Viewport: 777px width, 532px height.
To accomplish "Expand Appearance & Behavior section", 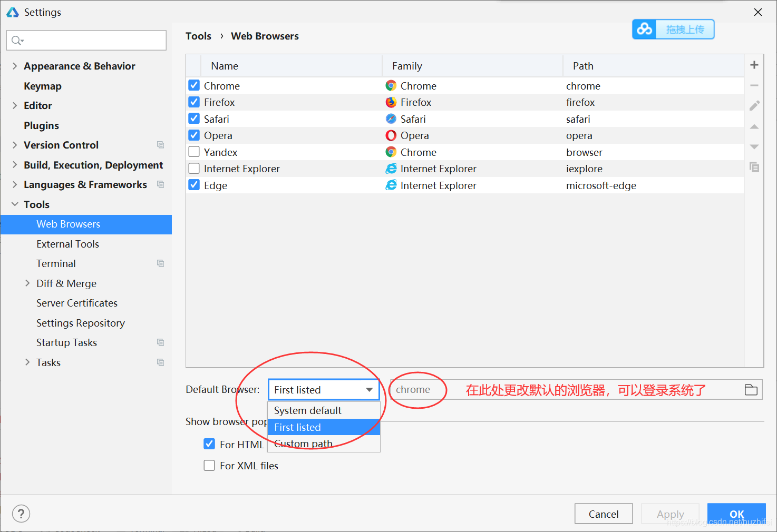I will point(15,66).
